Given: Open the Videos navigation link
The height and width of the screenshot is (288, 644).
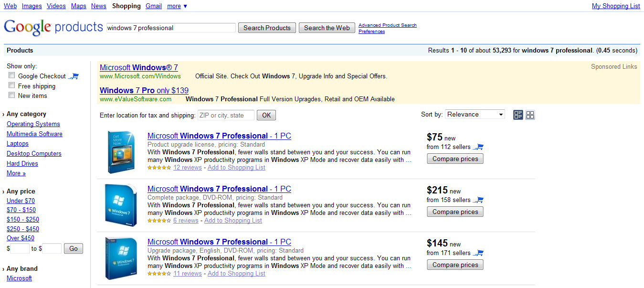Looking at the screenshot, I should click(x=56, y=6).
